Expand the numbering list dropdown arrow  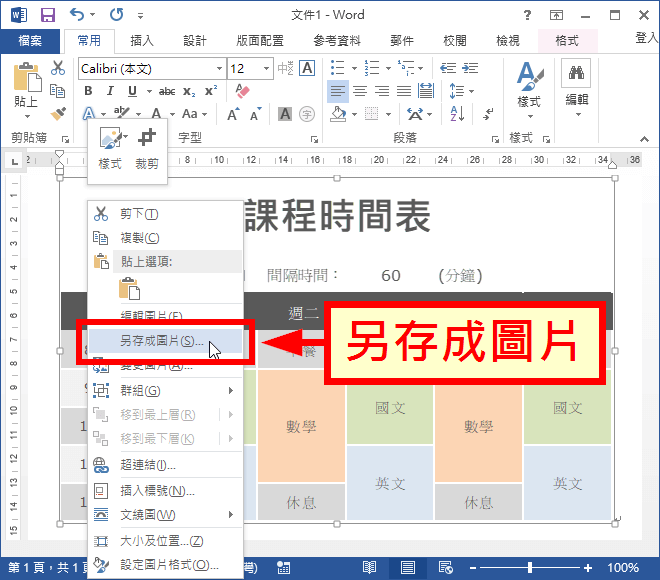(388, 68)
